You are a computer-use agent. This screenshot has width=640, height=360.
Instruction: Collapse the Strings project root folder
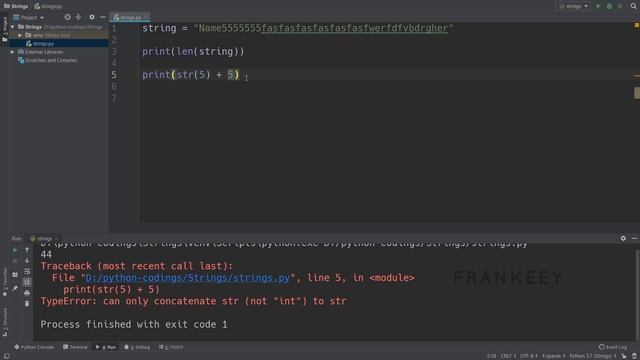coord(13,27)
